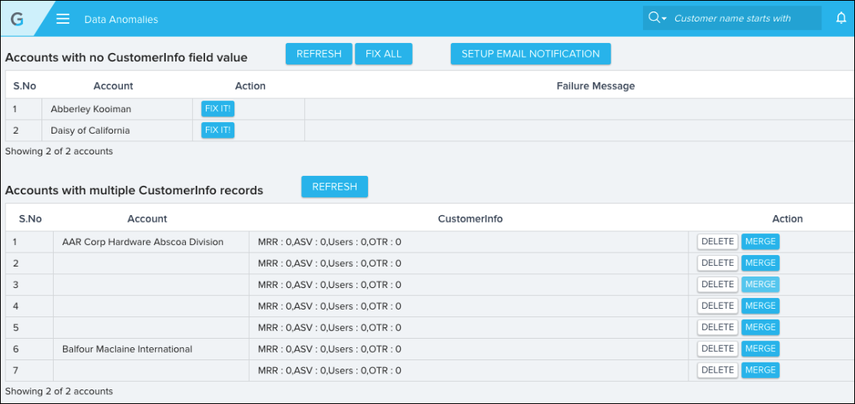The image size is (855, 404).
Task: Click the CustomerInfo column header
Action: (471, 219)
